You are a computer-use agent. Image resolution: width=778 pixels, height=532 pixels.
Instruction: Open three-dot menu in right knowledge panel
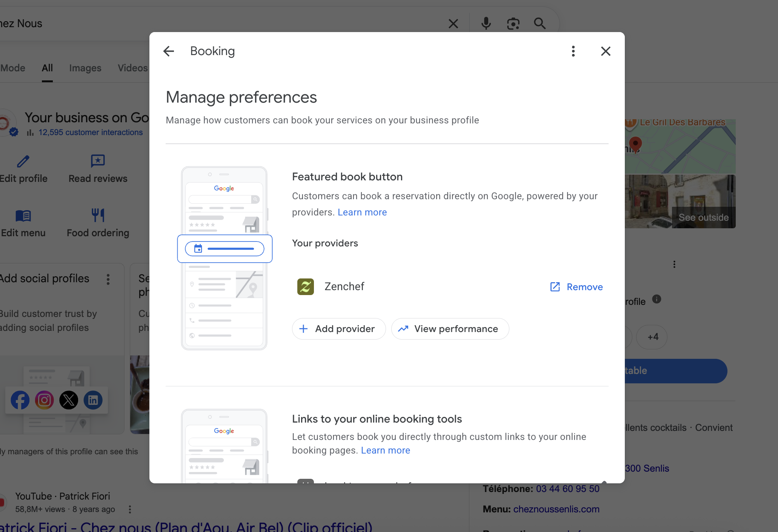tap(674, 264)
